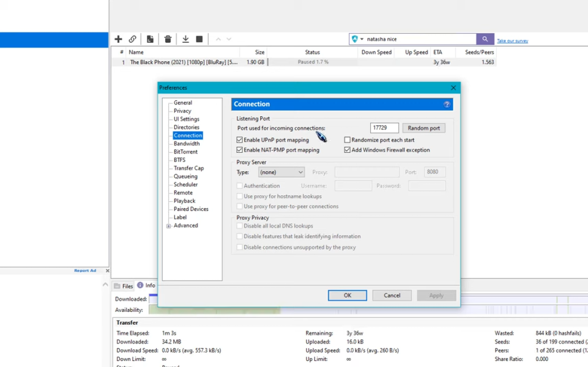The width and height of the screenshot is (588, 367).
Task: Select Bandwidth in Preferences tree
Action: pyautogui.click(x=187, y=144)
